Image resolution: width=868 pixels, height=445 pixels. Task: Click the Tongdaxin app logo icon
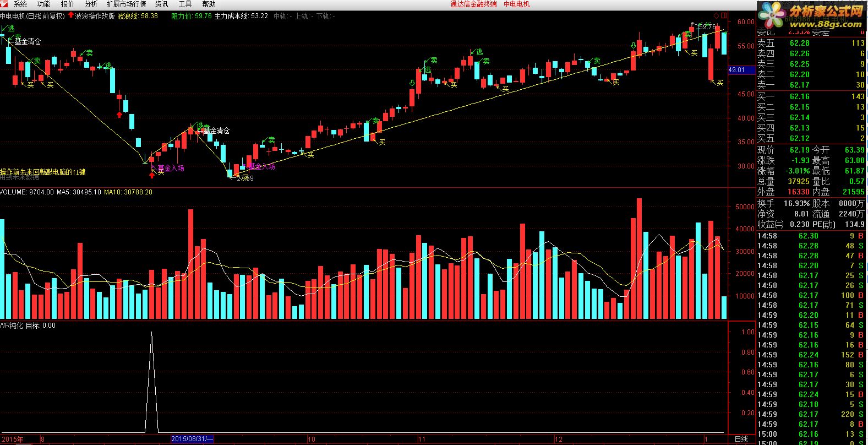click(x=4, y=4)
